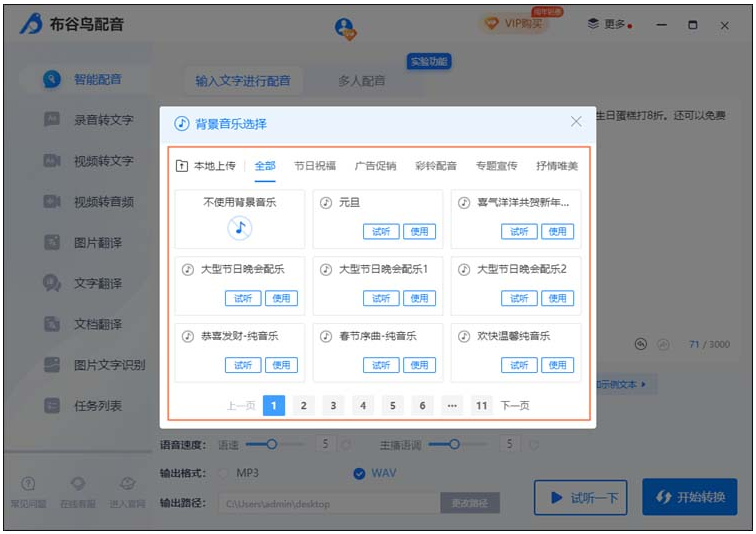Open the 更多 dropdown menu
The height and width of the screenshot is (534, 756).
click(610, 24)
